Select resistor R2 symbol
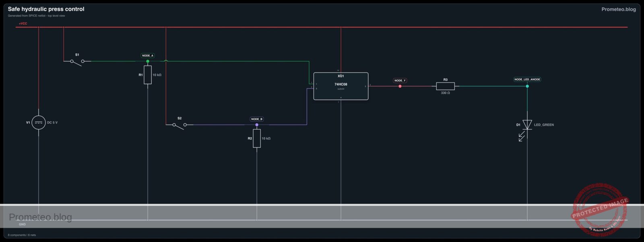 click(257, 138)
